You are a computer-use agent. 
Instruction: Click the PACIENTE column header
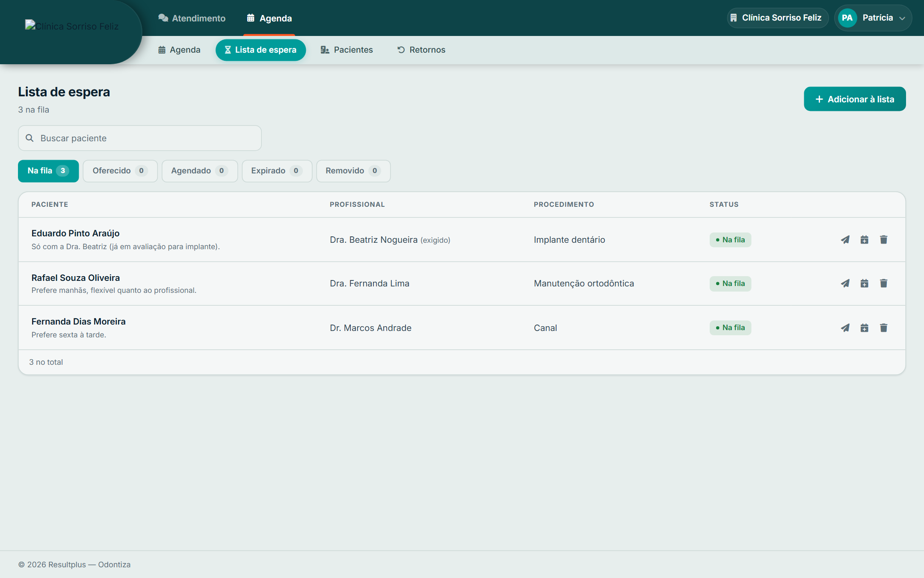click(x=50, y=205)
